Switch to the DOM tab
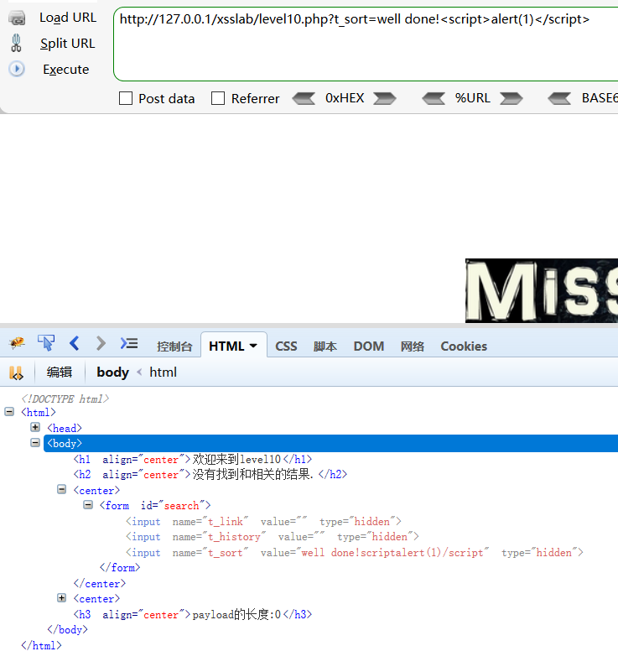 click(369, 346)
